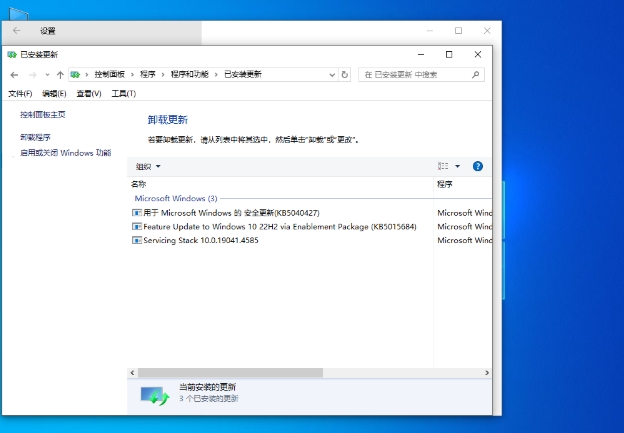The image size is (624, 433).
Task: Open help with the blue question icon
Action: pyautogui.click(x=478, y=166)
